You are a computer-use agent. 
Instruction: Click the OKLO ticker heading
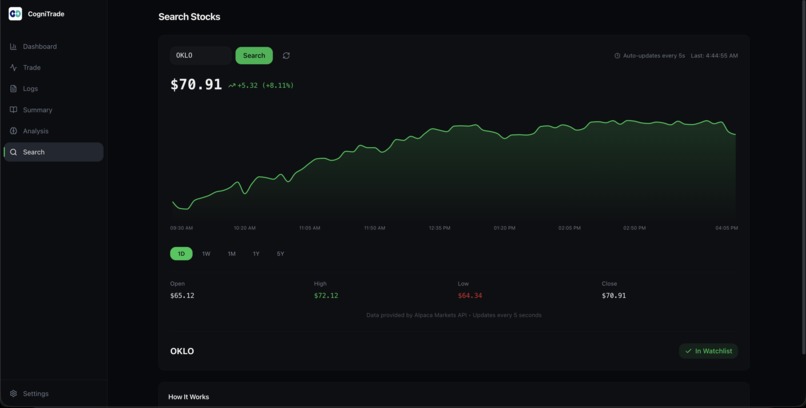(x=182, y=351)
